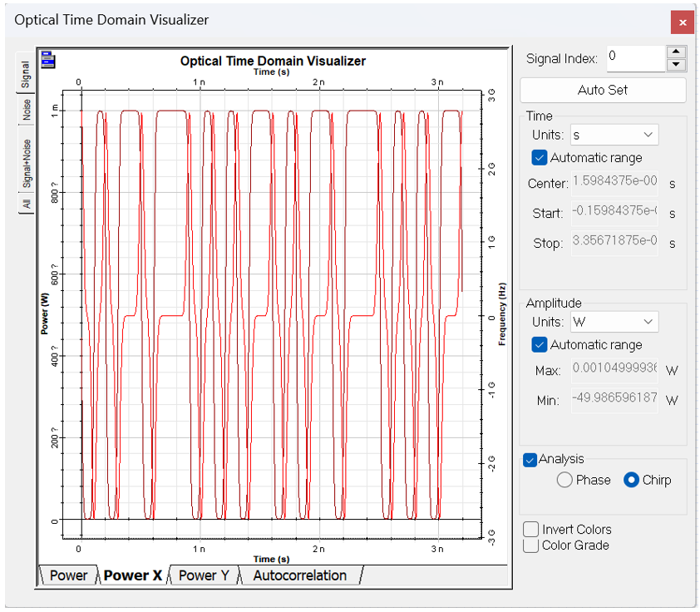
Task: Switch to the Power Y tab
Action: pos(203,575)
